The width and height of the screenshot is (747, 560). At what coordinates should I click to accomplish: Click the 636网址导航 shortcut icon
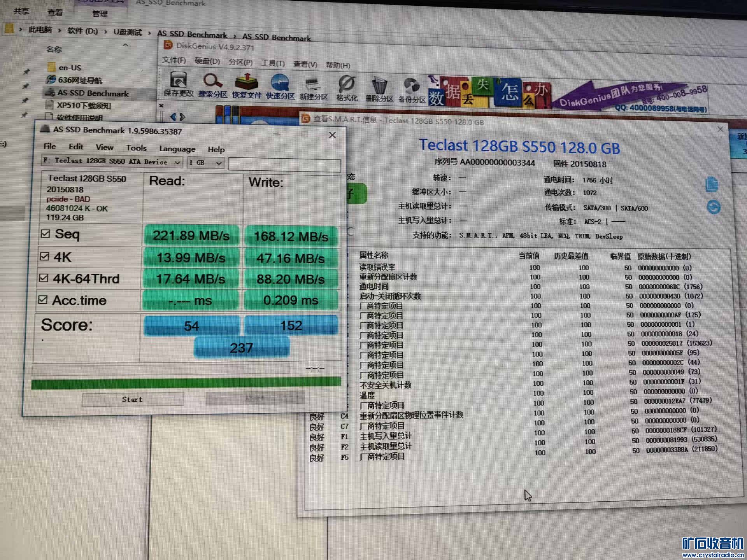(51, 79)
